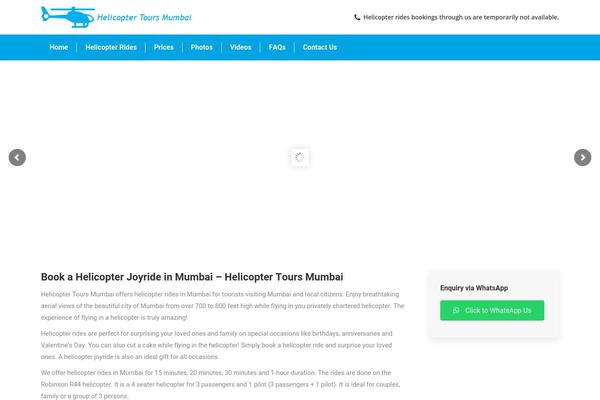
Task: View the FAQs page
Action: click(277, 47)
